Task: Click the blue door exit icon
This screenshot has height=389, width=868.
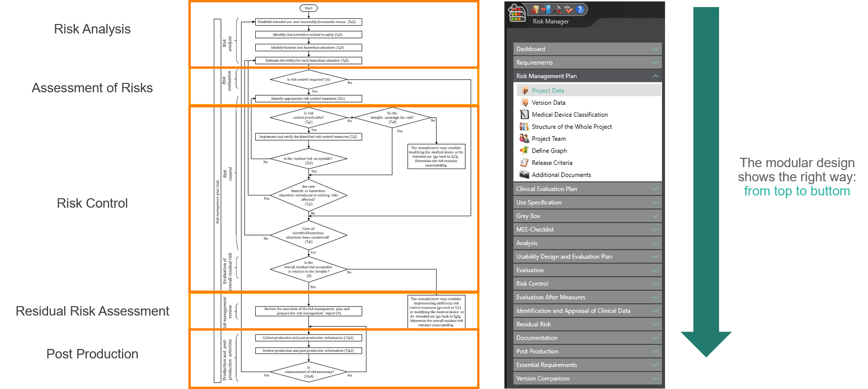Action: (546, 9)
